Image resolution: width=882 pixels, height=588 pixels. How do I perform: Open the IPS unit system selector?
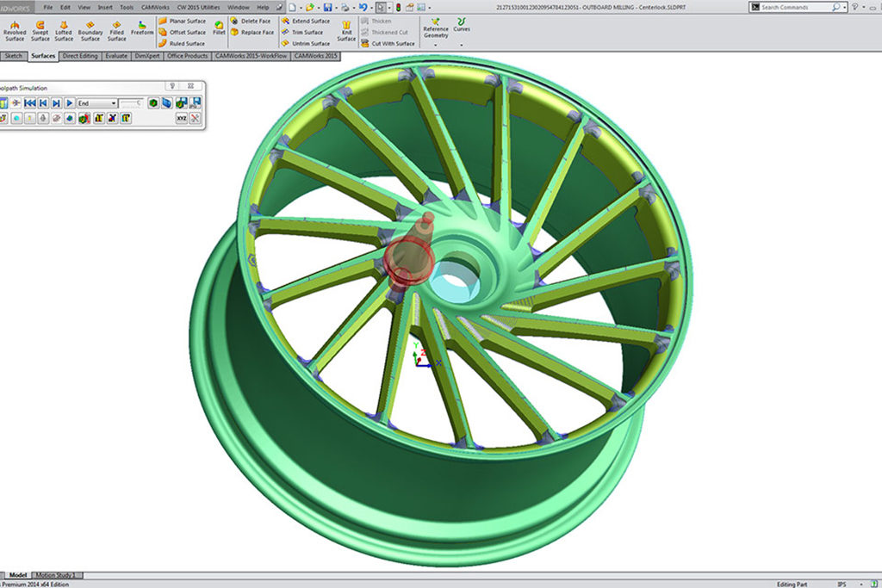tap(842, 584)
